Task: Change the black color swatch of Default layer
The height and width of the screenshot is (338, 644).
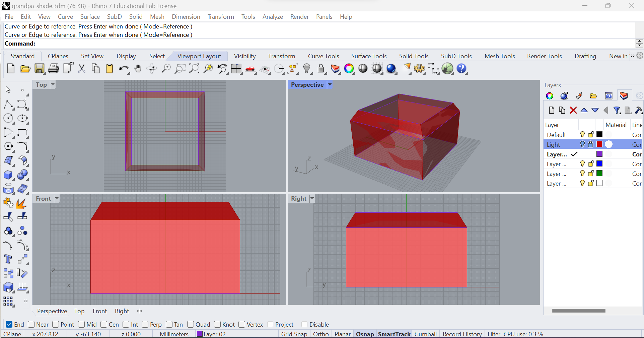Action: pos(599,135)
